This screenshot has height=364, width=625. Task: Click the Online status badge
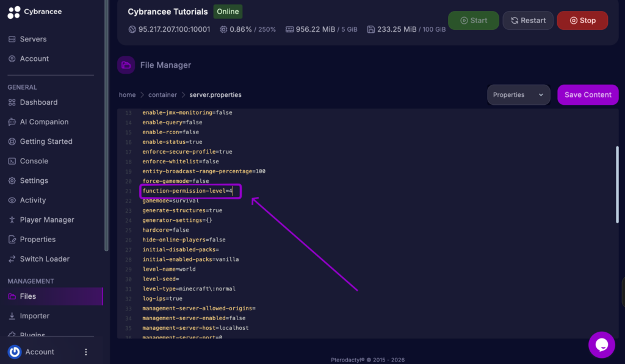[228, 12]
